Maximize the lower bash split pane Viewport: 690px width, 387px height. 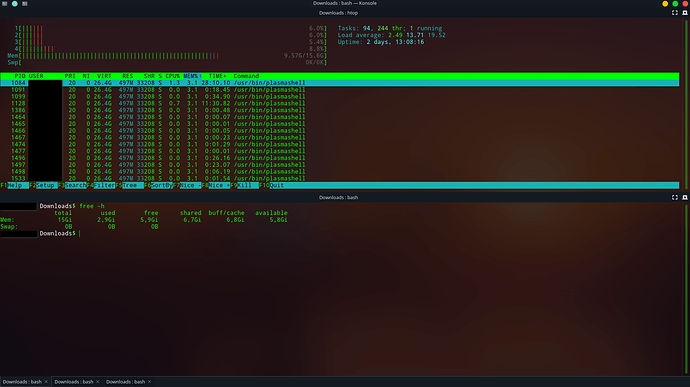coord(675,197)
